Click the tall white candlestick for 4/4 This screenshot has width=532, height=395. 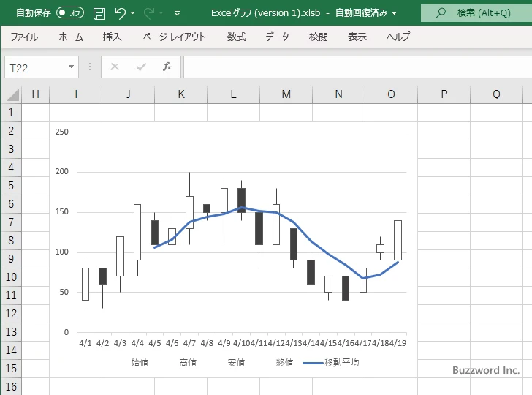point(137,232)
